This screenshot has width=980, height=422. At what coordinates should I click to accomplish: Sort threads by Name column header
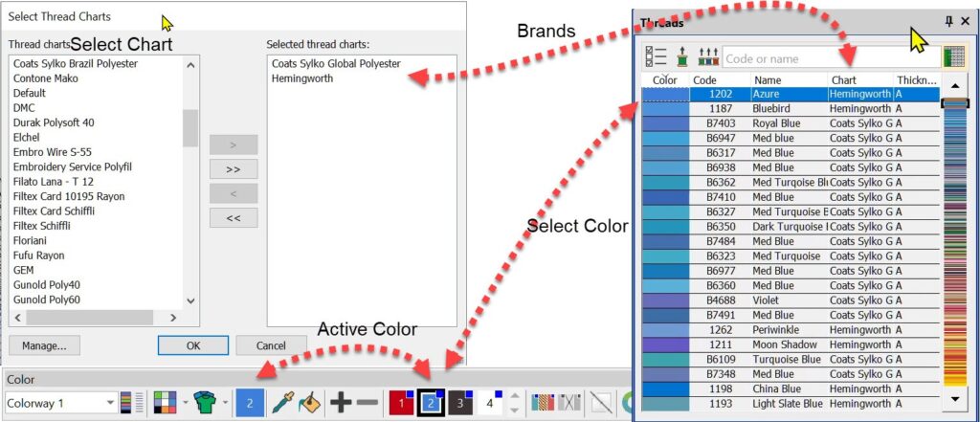tap(789, 80)
